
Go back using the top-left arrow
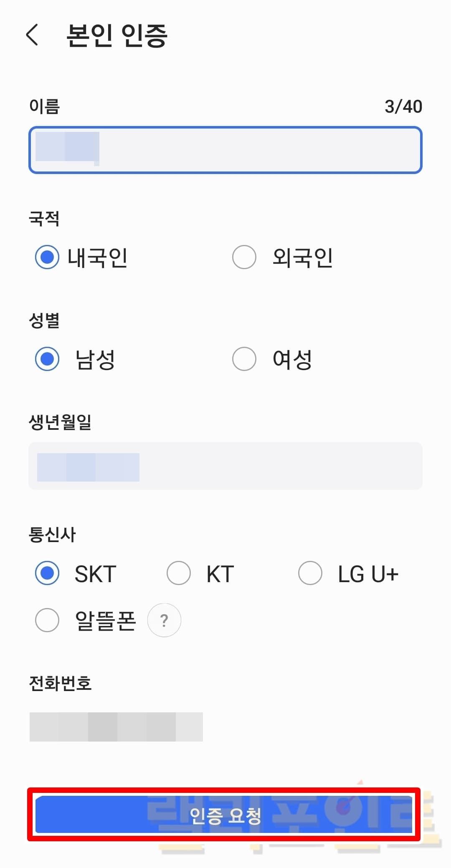click(x=32, y=35)
